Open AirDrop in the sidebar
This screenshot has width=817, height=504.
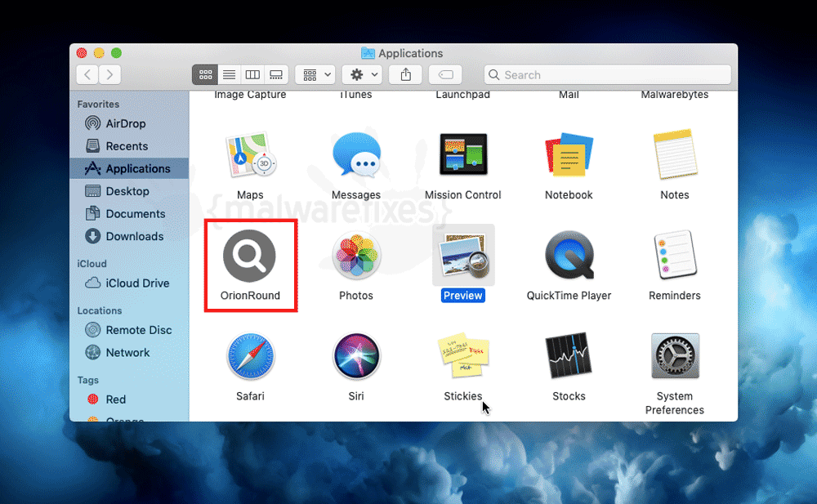click(129, 123)
